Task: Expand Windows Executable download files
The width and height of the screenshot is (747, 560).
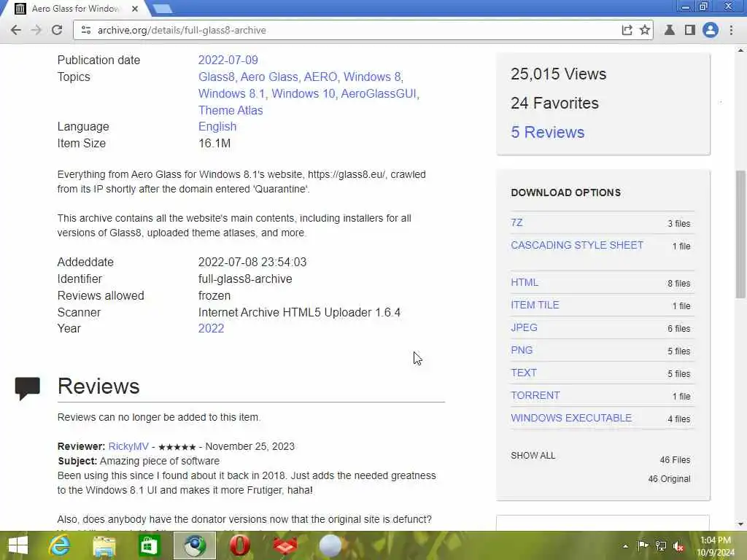Action: pyautogui.click(x=571, y=418)
